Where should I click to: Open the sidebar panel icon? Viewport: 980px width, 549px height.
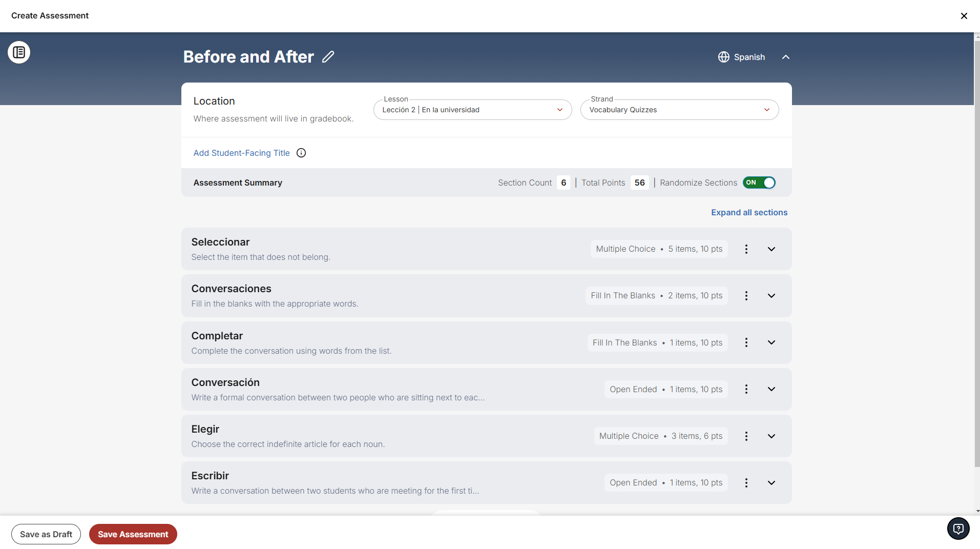[19, 52]
